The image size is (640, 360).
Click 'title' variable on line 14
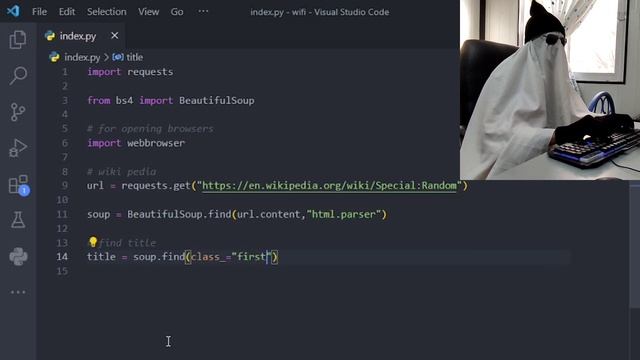[x=101, y=257]
